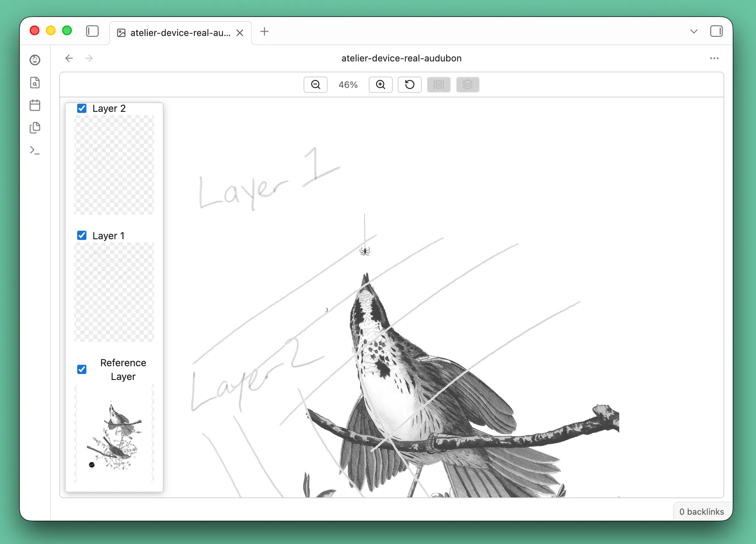Screen dimensions: 756x544
Task: Toggle the left sidebar icon
Action: (x=92, y=31)
